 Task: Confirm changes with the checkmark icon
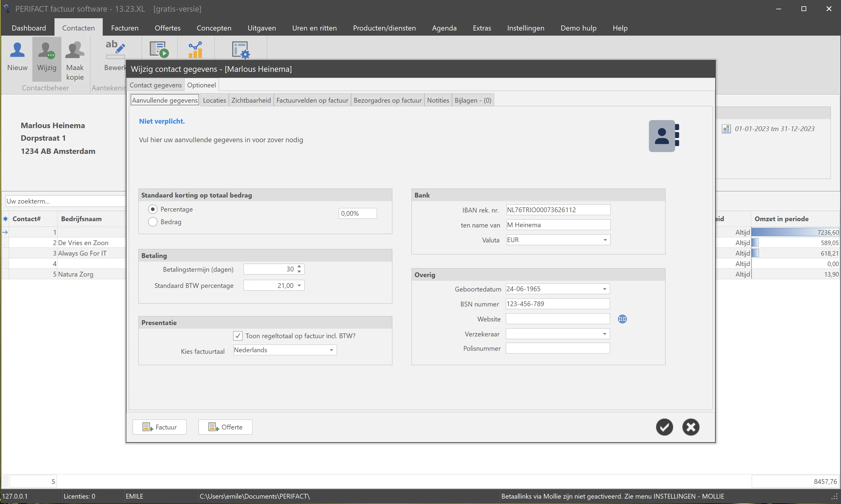[x=664, y=427]
